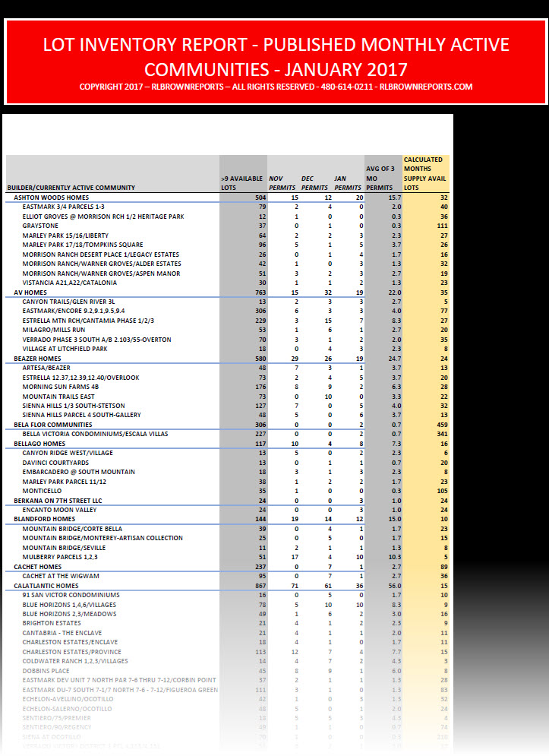
Task: Click the >9 Available Lots column header
Action: coord(241,182)
